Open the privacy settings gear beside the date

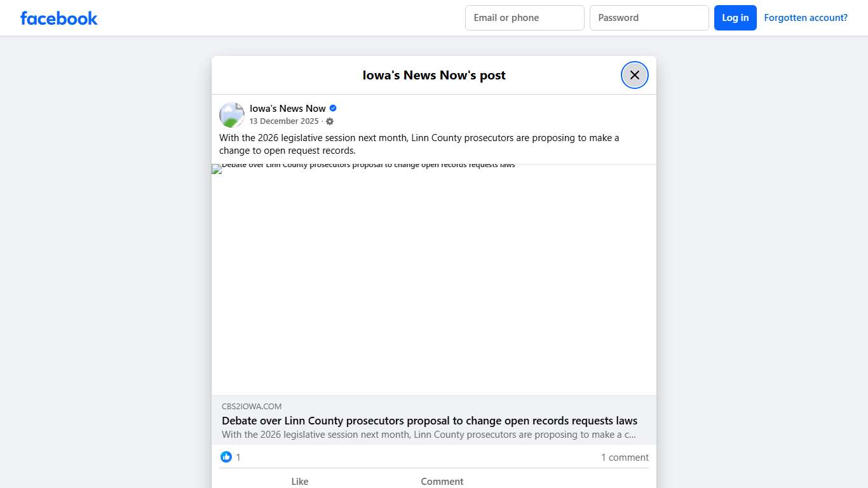coord(330,121)
